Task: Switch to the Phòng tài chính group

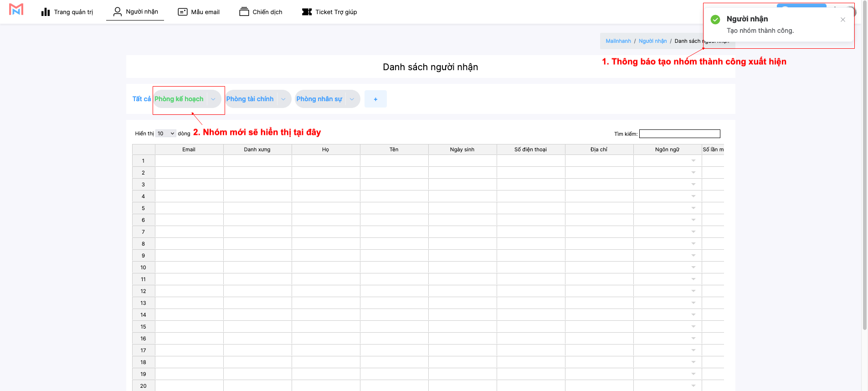Action: [x=250, y=99]
